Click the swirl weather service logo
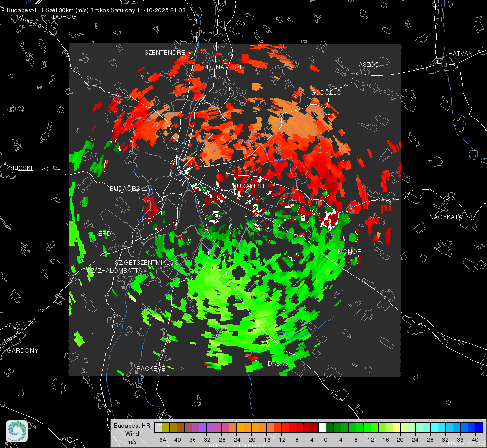This screenshot has width=487, height=448. (17, 431)
